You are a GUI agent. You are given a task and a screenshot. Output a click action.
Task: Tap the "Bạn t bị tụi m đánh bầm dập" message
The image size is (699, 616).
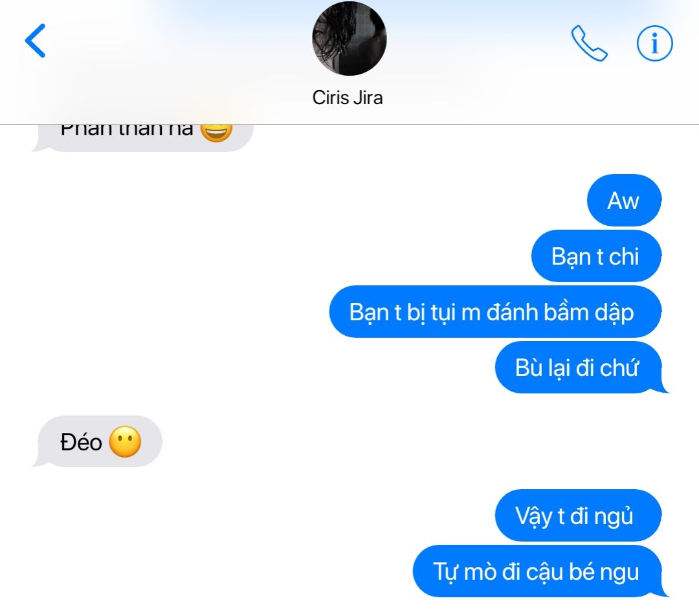click(x=495, y=312)
